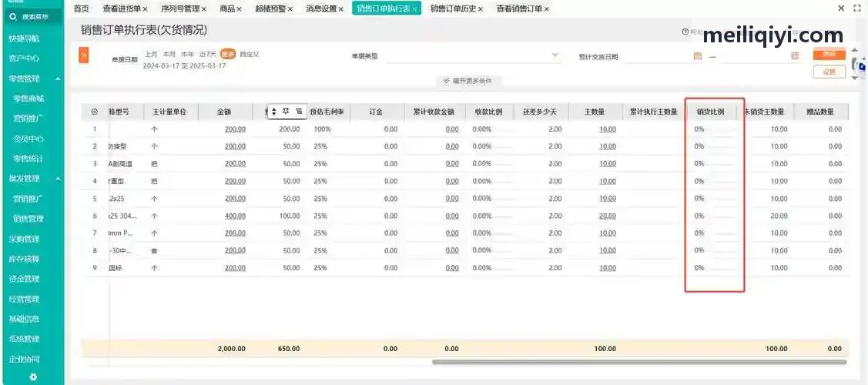The image size is (868, 385).
Task: Click the 设置 button under the query button
Action: click(x=829, y=72)
